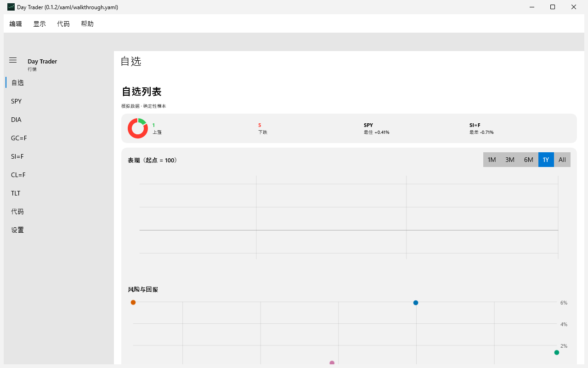The width and height of the screenshot is (588, 368).
Task: Switch chart range to 1M
Action: click(x=492, y=160)
